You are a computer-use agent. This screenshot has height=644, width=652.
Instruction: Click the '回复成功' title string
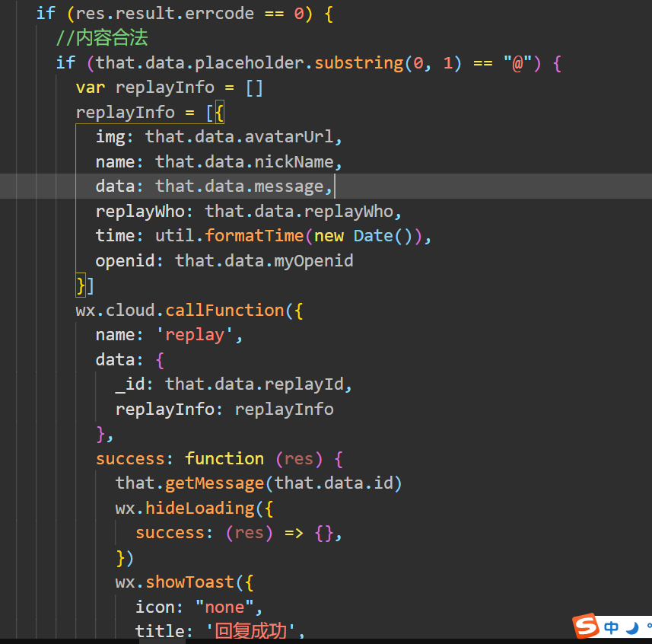pos(251,631)
